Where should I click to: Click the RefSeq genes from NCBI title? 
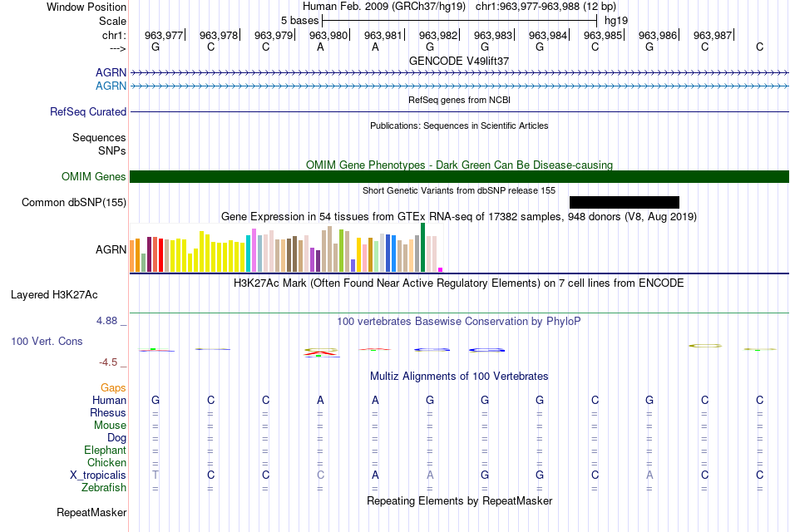(x=459, y=101)
